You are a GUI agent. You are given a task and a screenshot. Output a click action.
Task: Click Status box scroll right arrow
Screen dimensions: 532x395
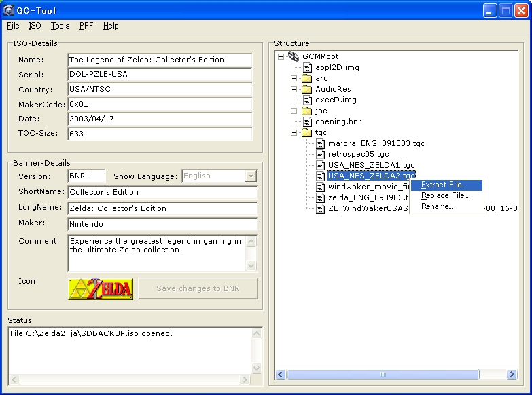click(245, 379)
